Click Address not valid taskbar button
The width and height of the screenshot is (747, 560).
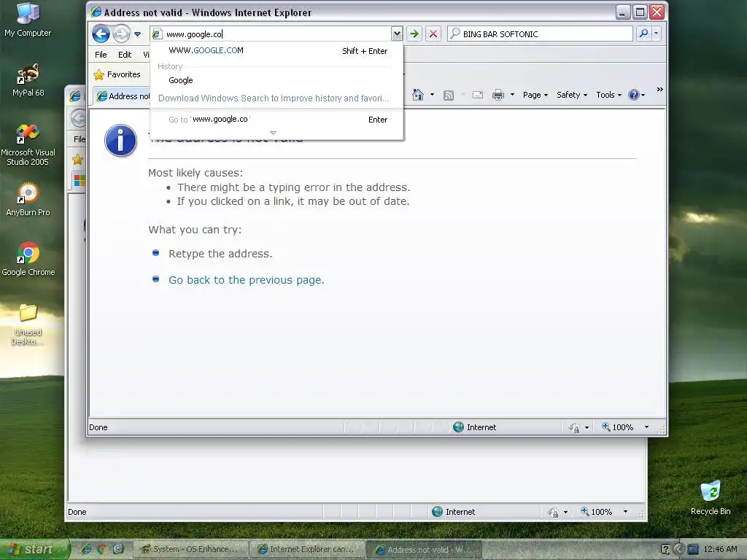coord(425,550)
